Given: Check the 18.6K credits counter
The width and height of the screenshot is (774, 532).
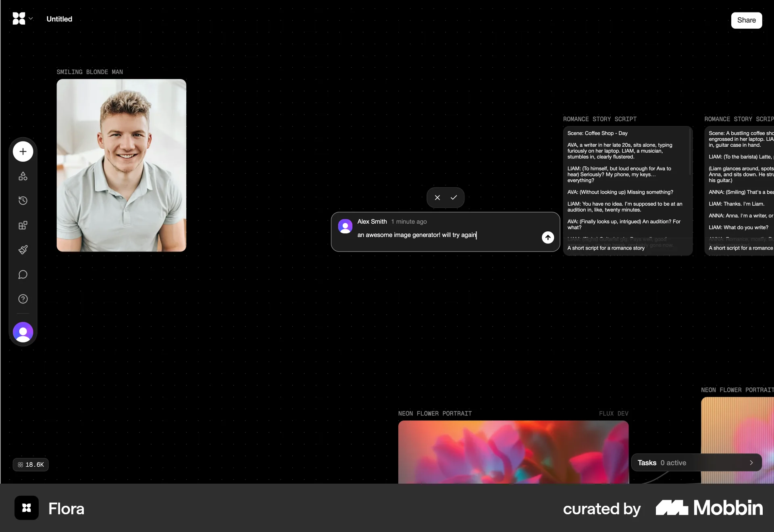Looking at the screenshot, I should click(x=31, y=464).
